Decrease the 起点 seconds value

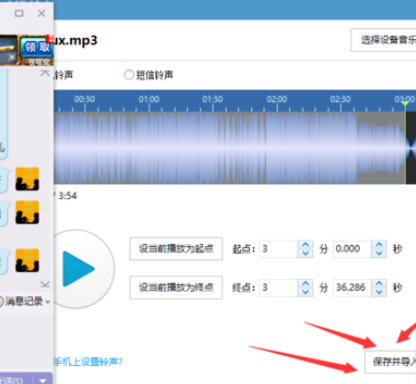tap(379, 253)
